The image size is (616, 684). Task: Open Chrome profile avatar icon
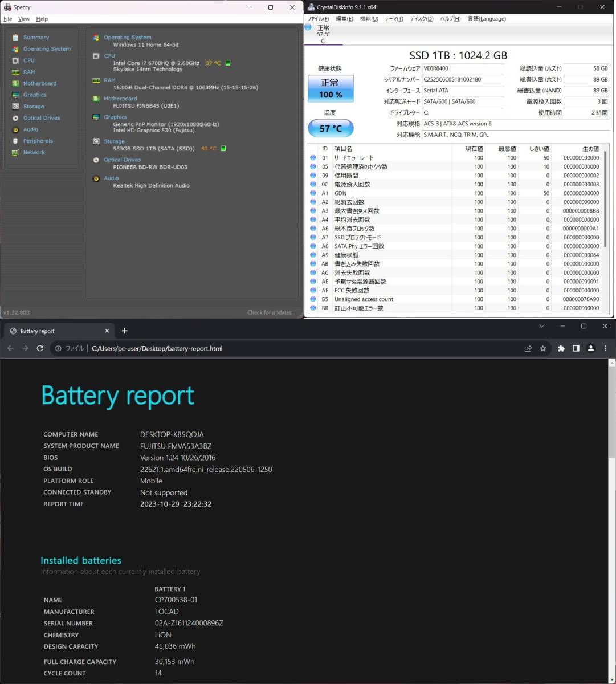(x=591, y=348)
